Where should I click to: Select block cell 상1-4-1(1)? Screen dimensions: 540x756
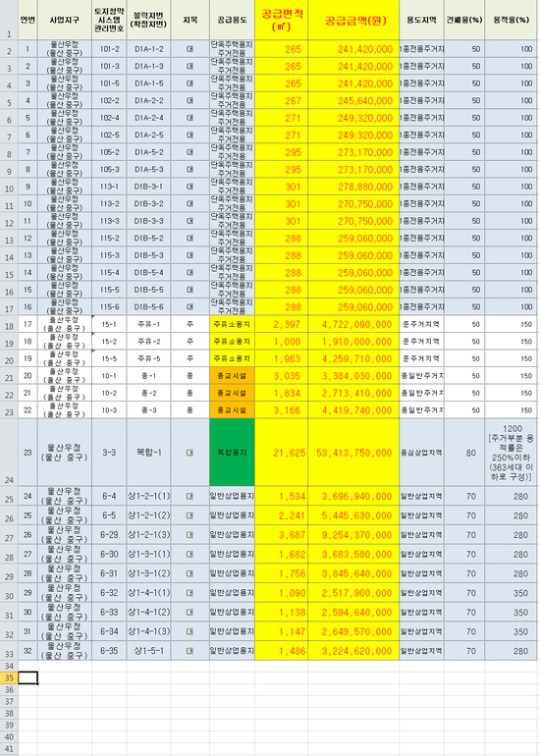149,593
